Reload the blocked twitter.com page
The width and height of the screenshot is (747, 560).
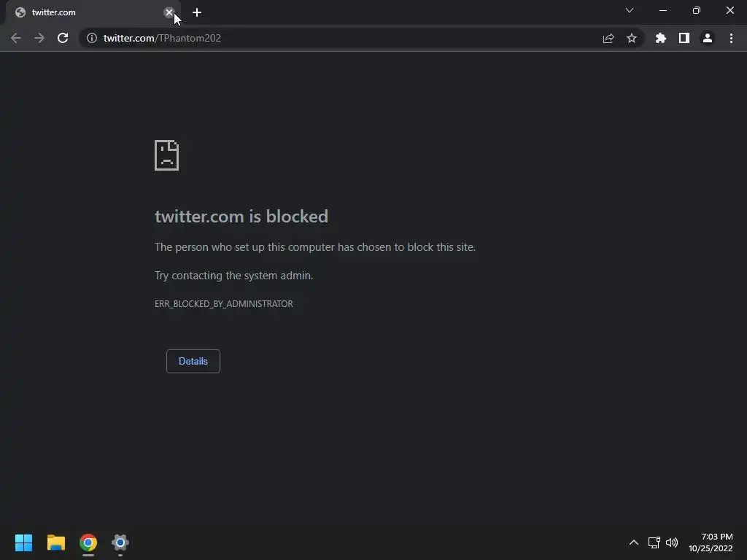pos(63,38)
